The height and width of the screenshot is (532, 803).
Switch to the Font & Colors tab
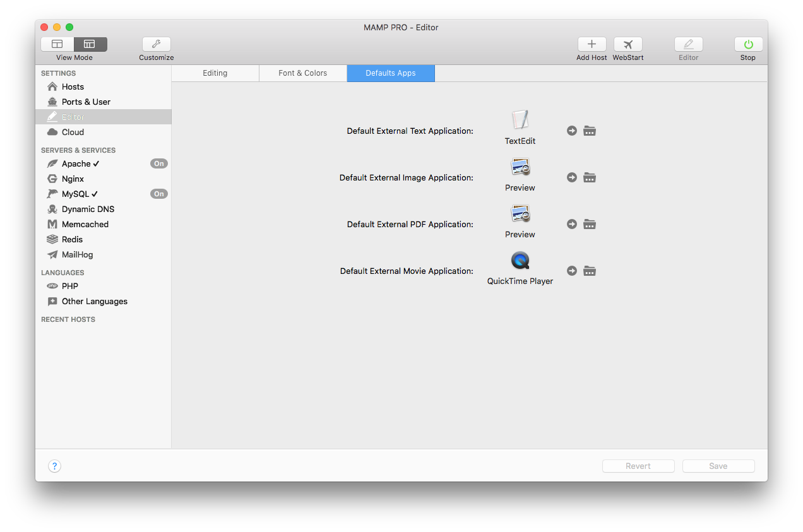(302, 73)
